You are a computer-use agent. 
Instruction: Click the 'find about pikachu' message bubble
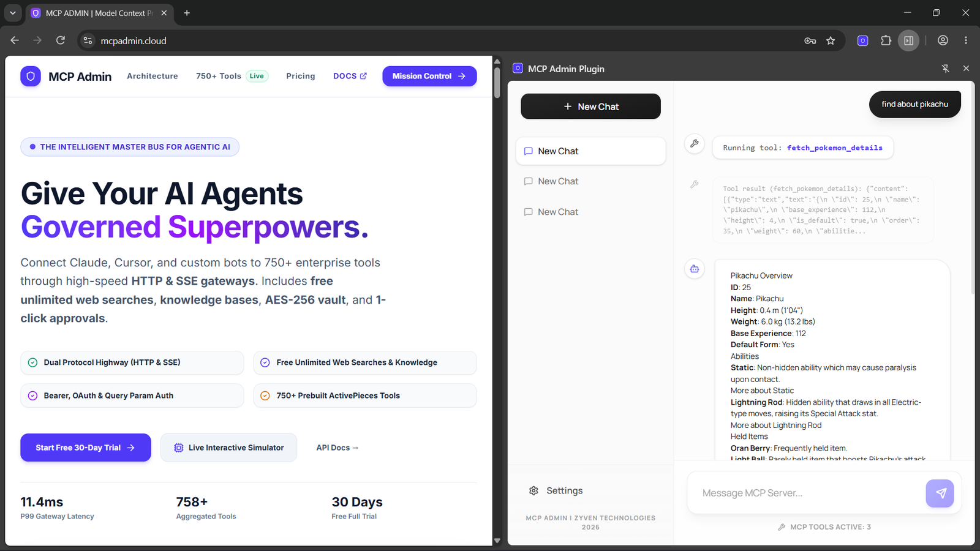(914, 104)
